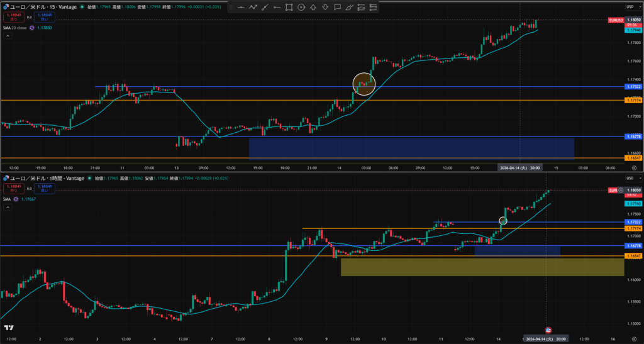Select the rectangle drawing tool

[x=289, y=8]
